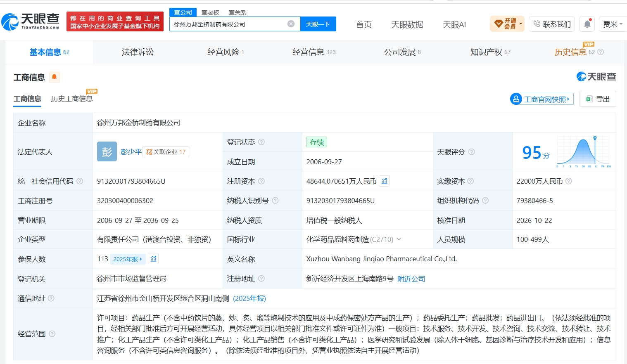Open legal representative 彭少平 link
This screenshot has height=364, width=627.
[x=131, y=152]
